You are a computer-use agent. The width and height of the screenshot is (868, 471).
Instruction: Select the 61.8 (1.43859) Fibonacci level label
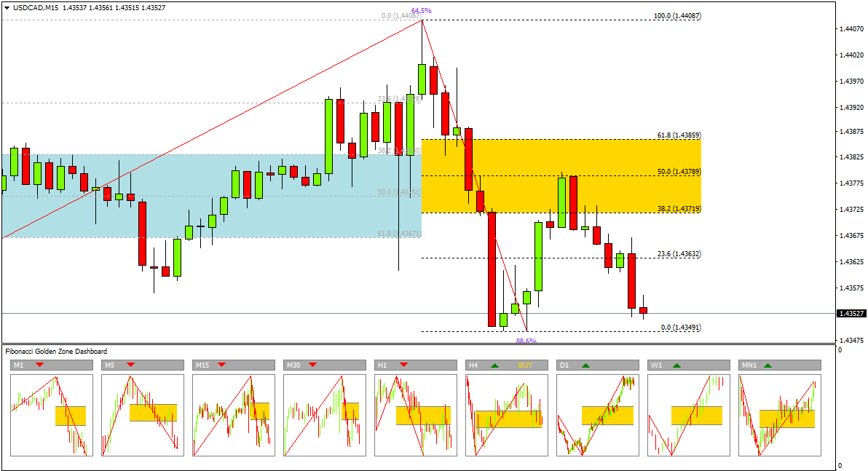(x=678, y=135)
